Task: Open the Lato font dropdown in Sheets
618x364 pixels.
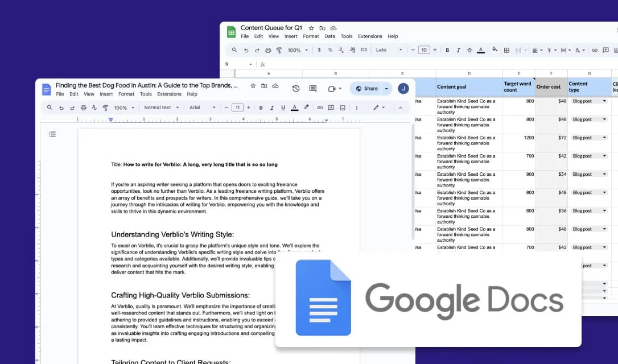Action: [389, 50]
